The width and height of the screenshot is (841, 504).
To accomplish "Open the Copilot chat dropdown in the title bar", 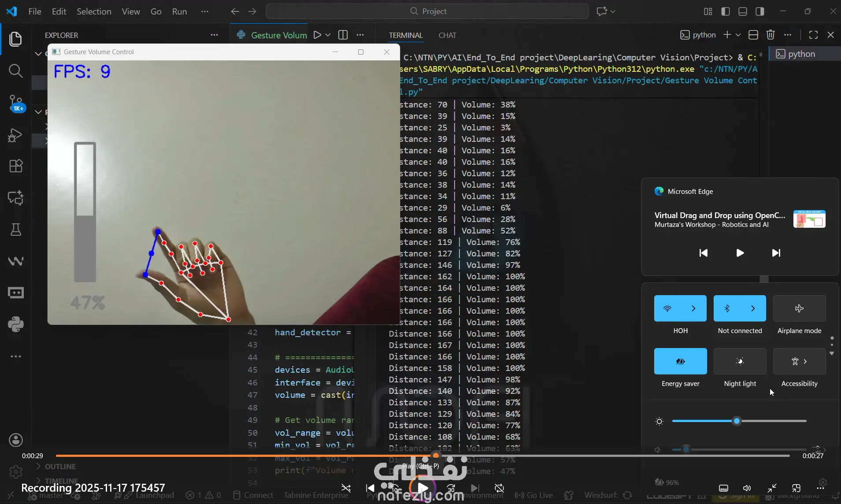I will pyautogui.click(x=613, y=11).
